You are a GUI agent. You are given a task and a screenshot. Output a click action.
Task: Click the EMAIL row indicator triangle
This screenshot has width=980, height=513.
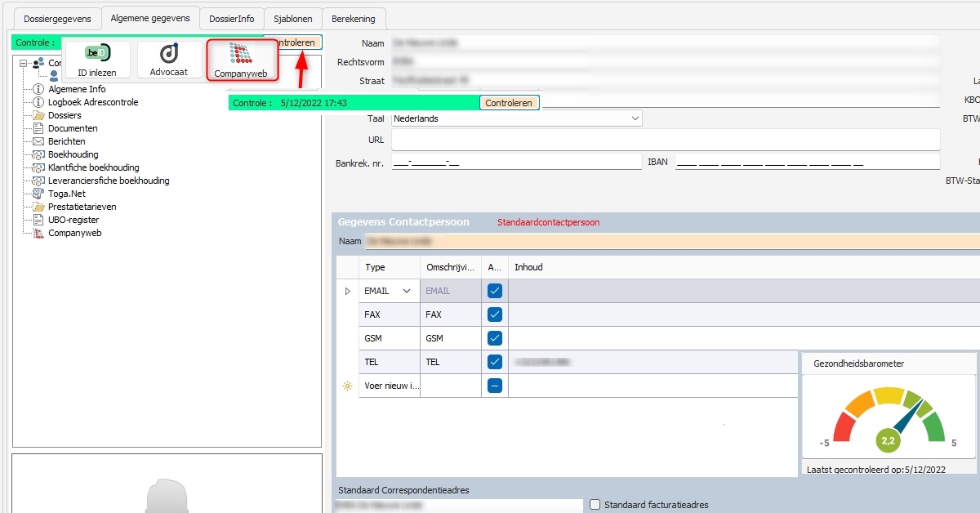coord(347,291)
